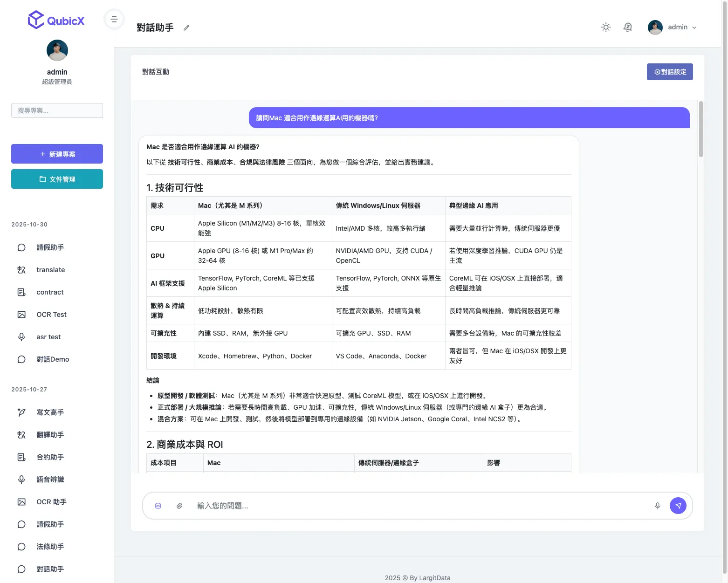Click the 新建專案 button
Viewport: 728px width, 583px height.
click(57, 154)
